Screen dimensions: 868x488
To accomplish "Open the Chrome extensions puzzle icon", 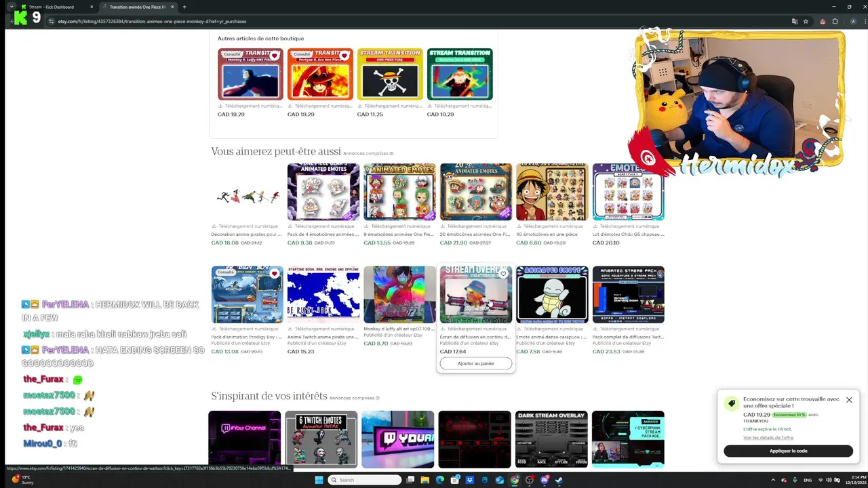I will [835, 21].
